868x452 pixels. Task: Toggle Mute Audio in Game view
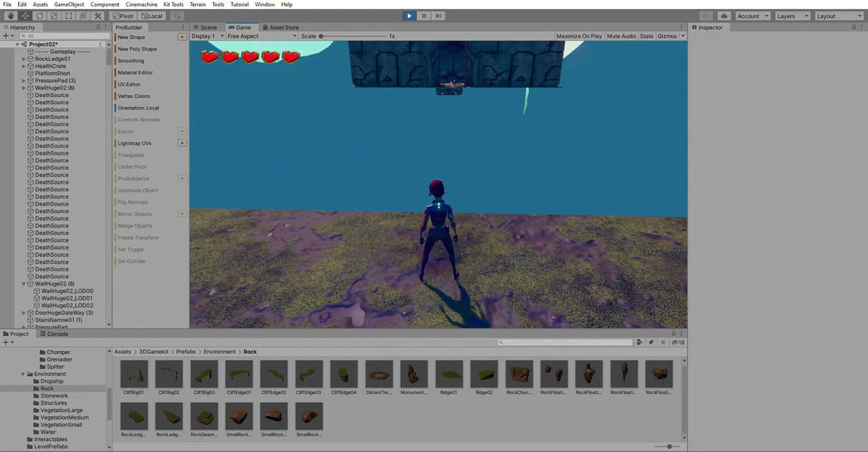click(621, 36)
